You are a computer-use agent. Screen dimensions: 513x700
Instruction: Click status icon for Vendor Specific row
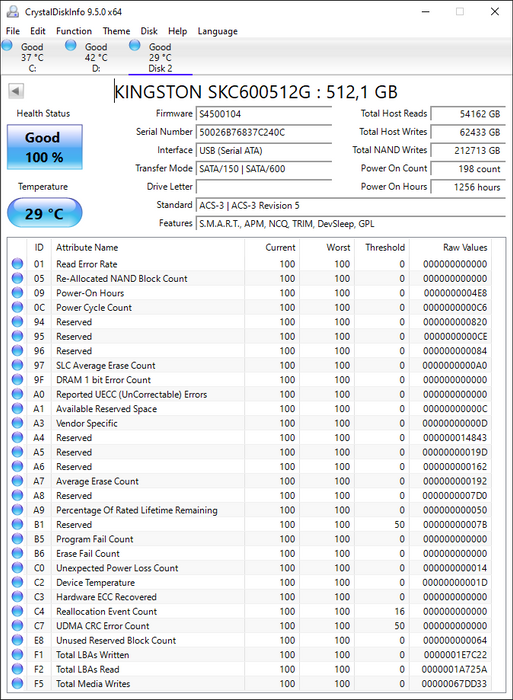tap(17, 423)
